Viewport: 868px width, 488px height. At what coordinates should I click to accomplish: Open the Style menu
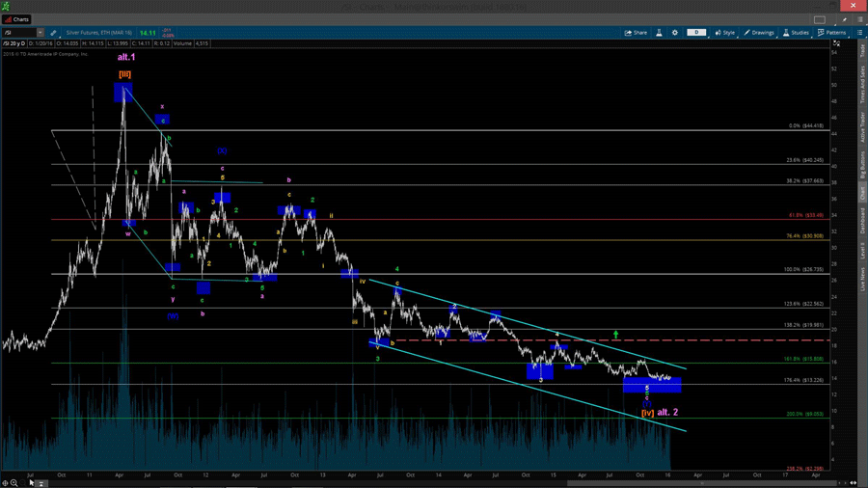725,33
